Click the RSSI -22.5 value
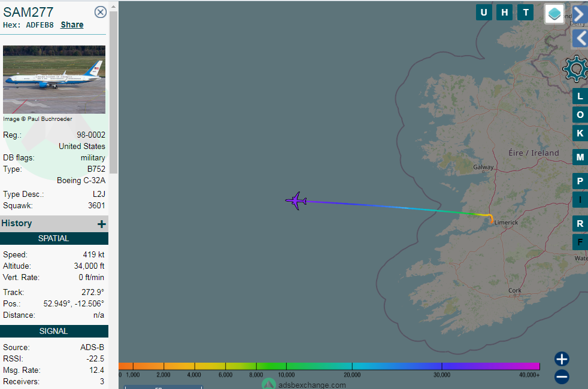The image size is (588, 389). [x=95, y=358]
